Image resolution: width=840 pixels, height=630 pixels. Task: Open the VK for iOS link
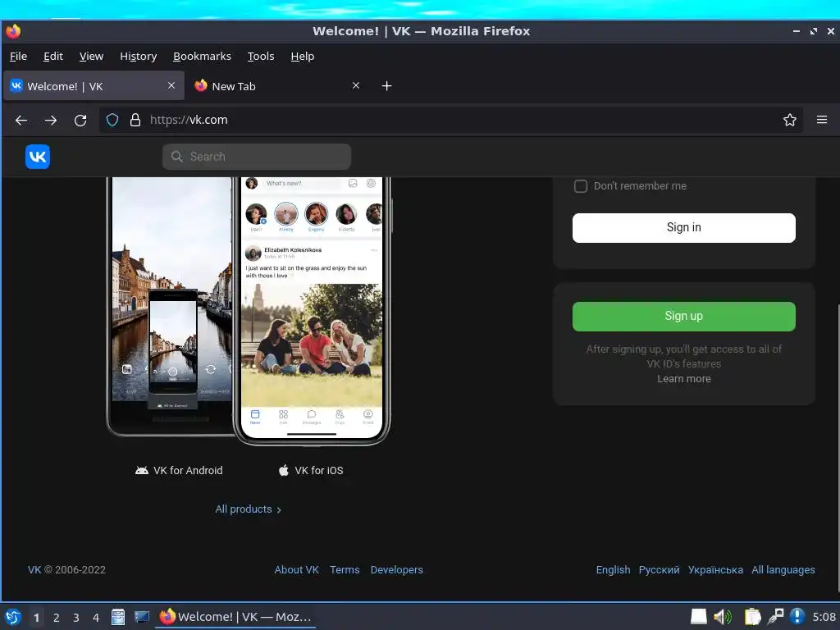tap(311, 470)
